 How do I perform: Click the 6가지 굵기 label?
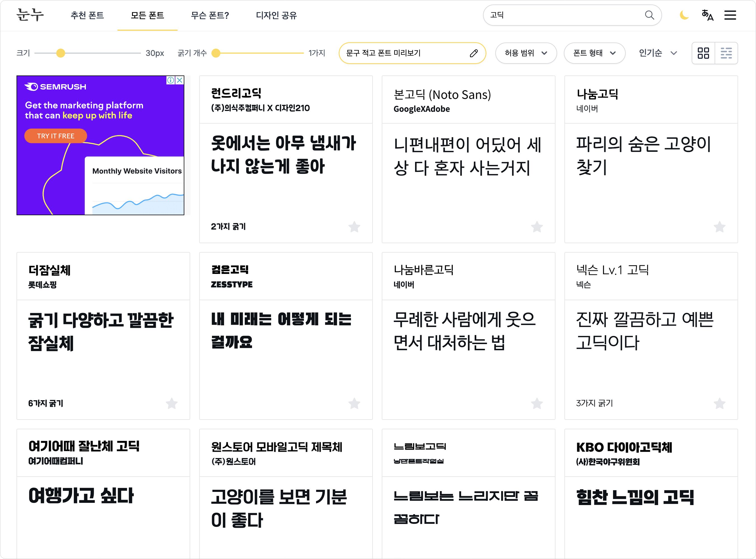click(x=46, y=403)
